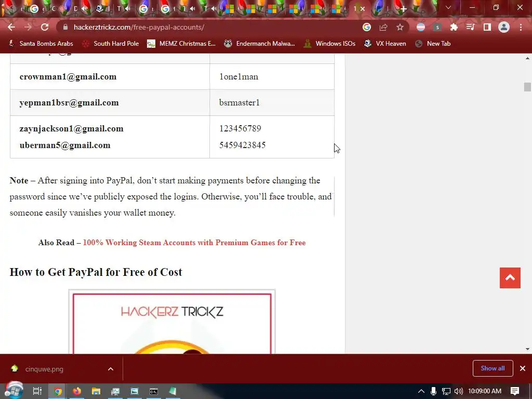Open the tab search chevron
532x399 pixels.
point(448,7)
